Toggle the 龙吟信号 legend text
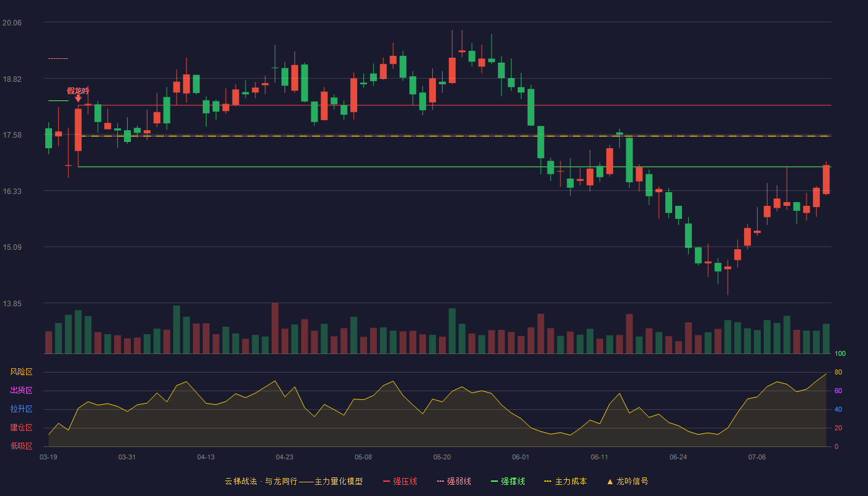Screen dimensions: 868x496 click(x=632, y=481)
